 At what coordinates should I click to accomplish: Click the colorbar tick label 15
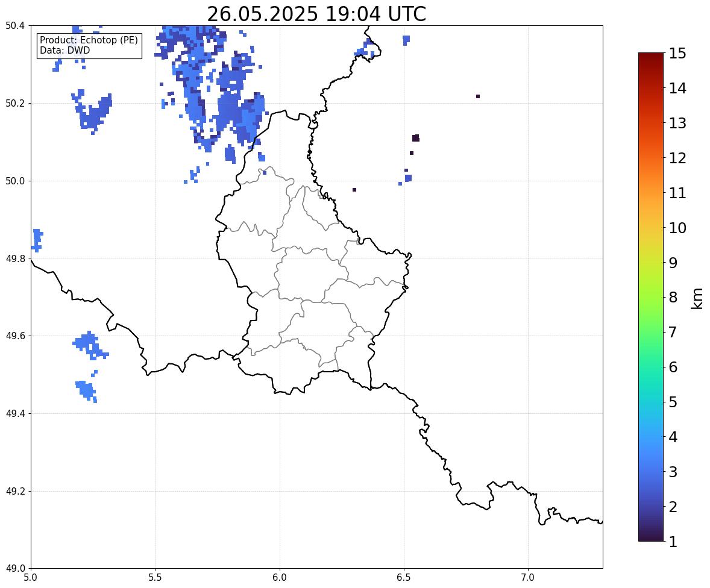[677, 53]
